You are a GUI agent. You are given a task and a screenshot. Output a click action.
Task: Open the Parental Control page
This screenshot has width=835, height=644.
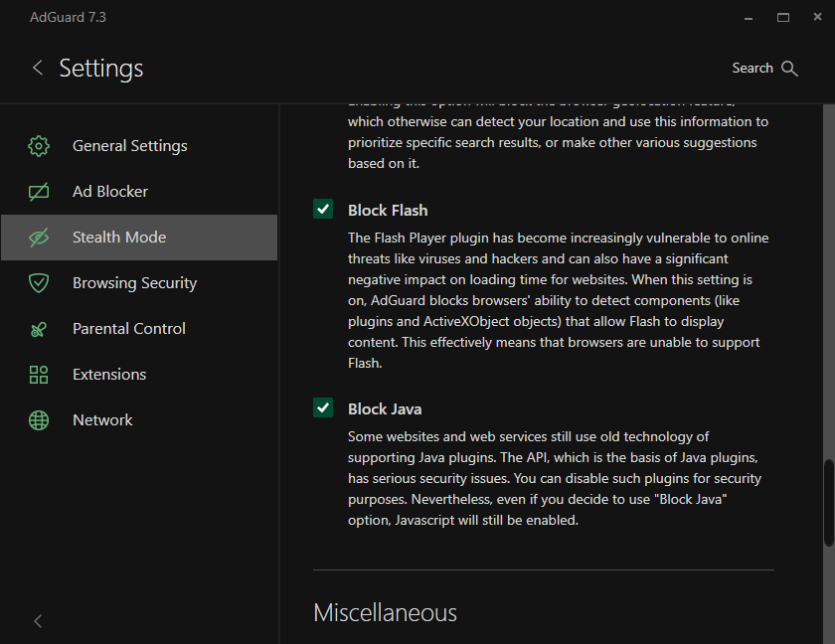click(x=129, y=329)
